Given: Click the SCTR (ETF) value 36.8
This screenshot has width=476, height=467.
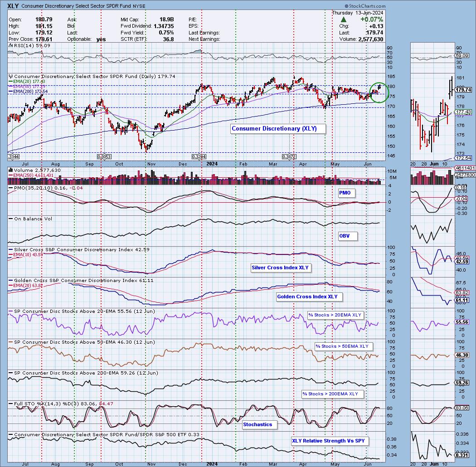Looking at the screenshot, I should coord(168,39).
